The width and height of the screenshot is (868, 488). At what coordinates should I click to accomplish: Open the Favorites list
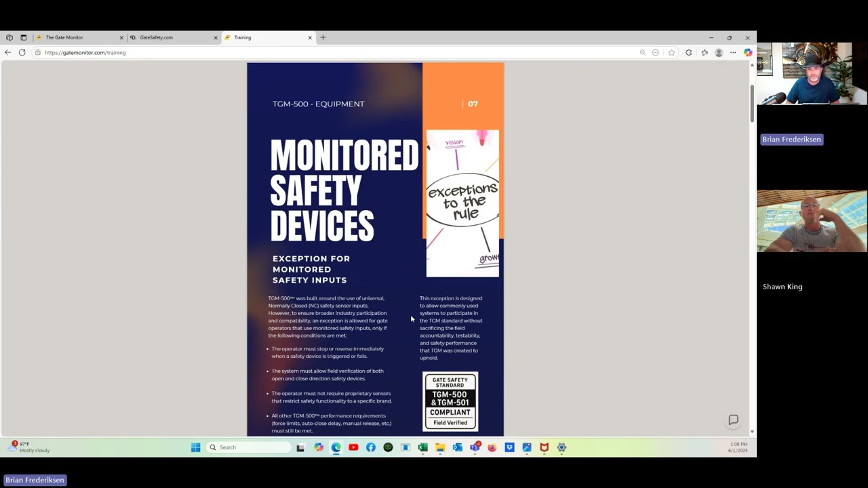click(705, 52)
